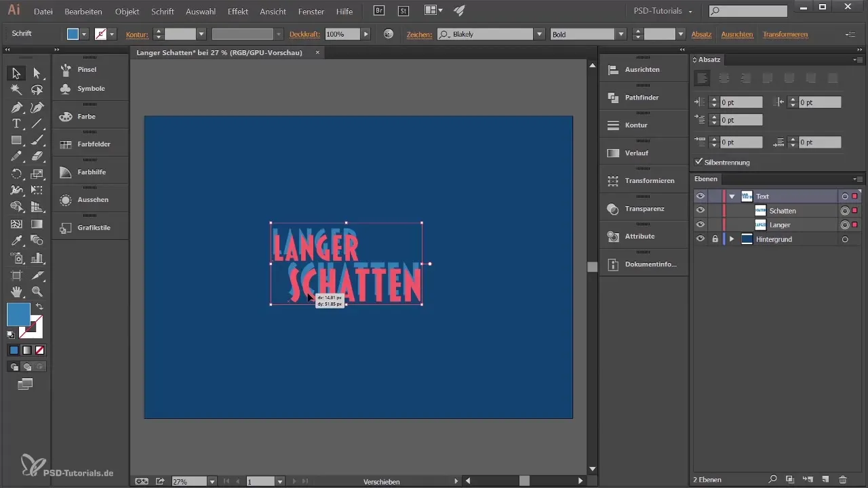Open the Fenster menu
This screenshot has height=488, width=868.
(311, 12)
